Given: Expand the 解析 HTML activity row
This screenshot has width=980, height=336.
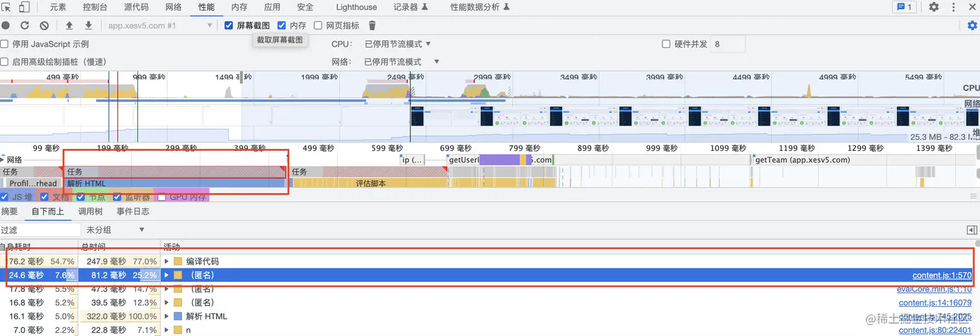Looking at the screenshot, I should pyautogui.click(x=167, y=317).
